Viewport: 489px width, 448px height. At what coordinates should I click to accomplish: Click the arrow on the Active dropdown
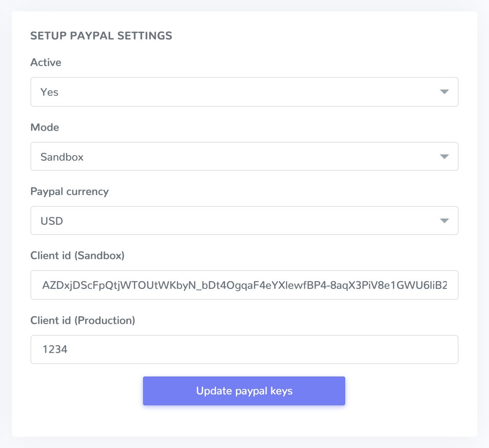coord(444,92)
